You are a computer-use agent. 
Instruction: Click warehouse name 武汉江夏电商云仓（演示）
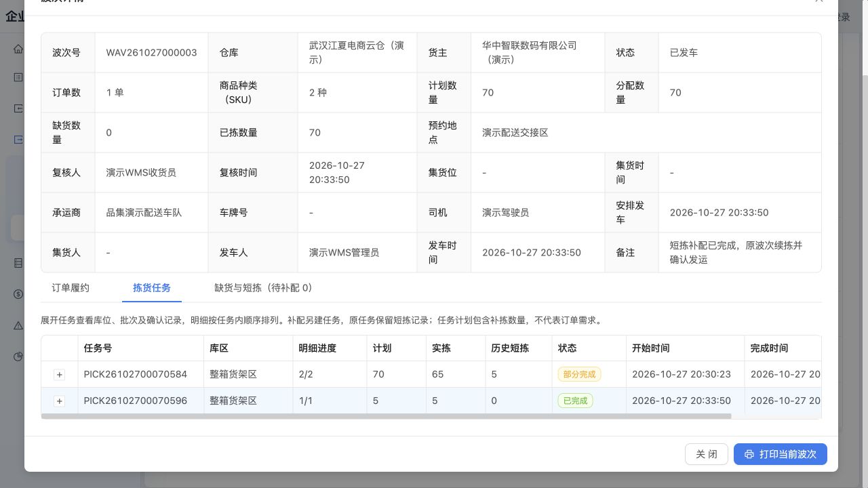[357, 53]
